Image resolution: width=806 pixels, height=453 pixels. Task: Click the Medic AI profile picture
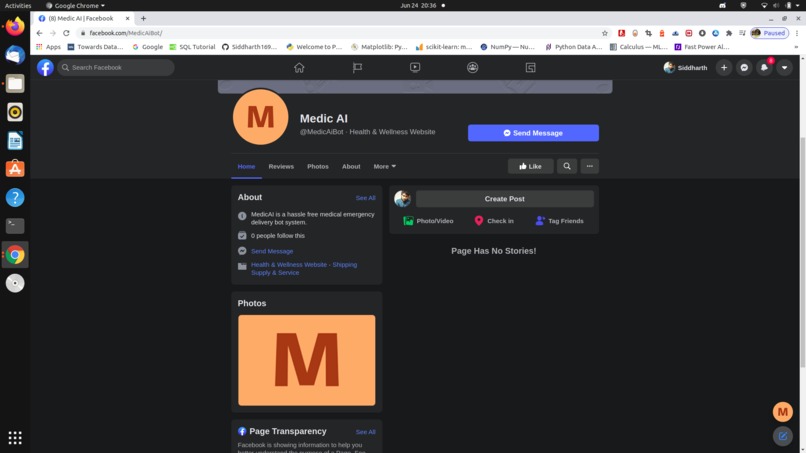[x=261, y=117]
